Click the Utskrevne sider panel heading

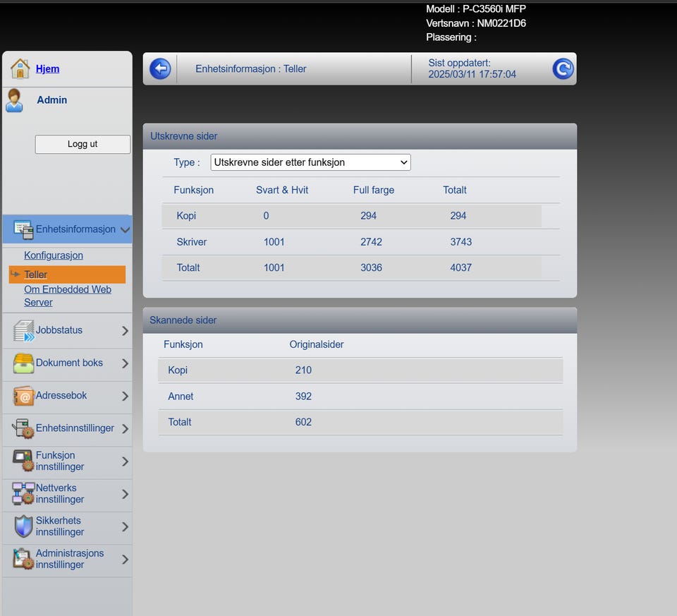coord(184,136)
